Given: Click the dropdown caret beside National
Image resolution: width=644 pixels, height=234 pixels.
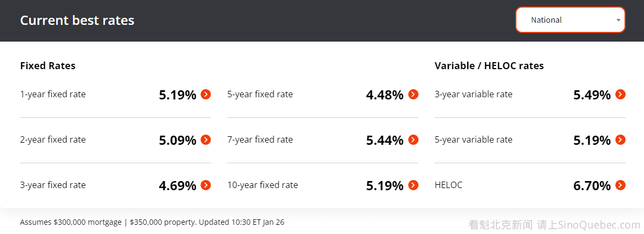Looking at the screenshot, I should [x=618, y=21].
